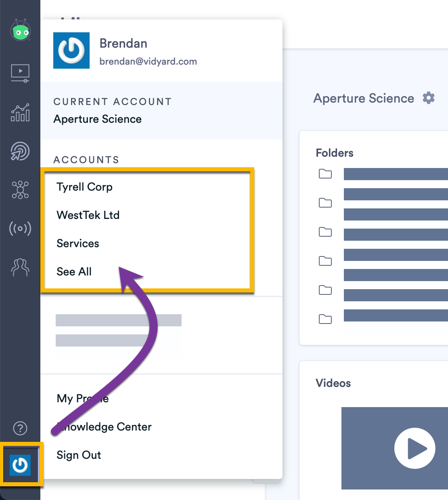Toggle the profile menu avatar button
This screenshot has width=448, height=500.
point(21,465)
